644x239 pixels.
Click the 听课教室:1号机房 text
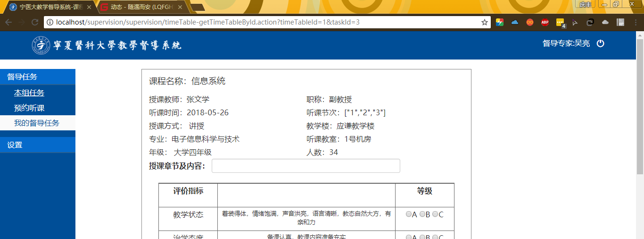click(339, 139)
